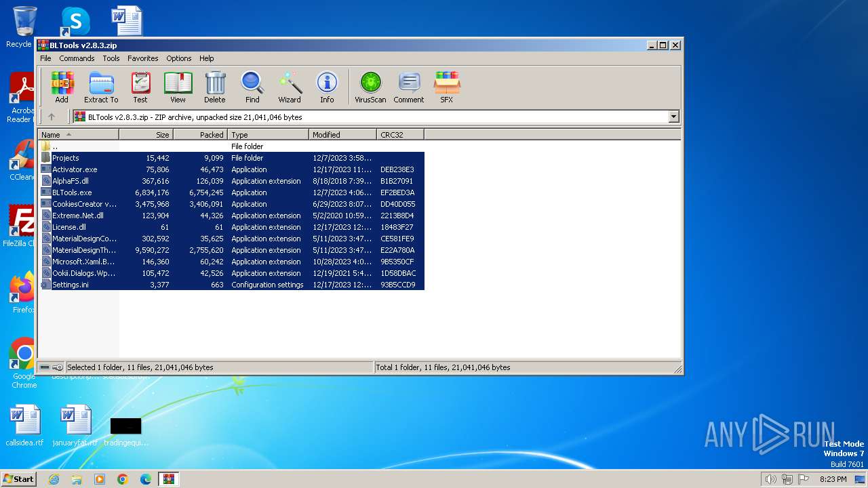Click the status bar drive/key icon
Viewport: 868px width, 488px height.
coord(52,367)
